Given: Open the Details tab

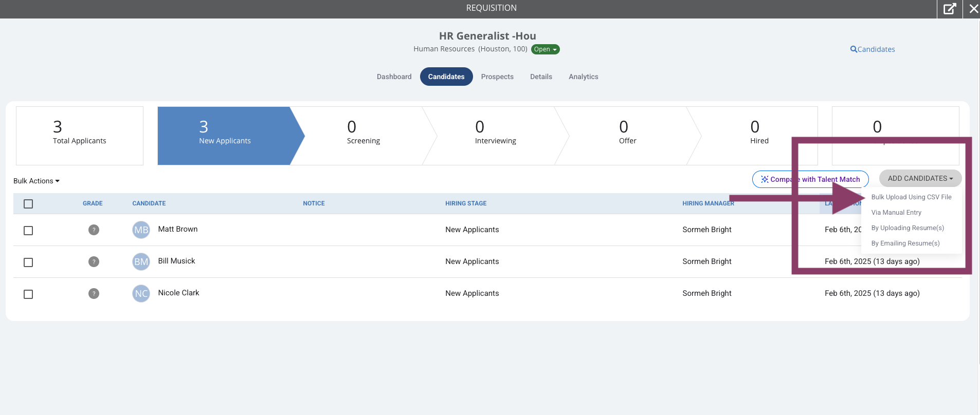Looking at the screenshot, I should (x=541, y=77).
